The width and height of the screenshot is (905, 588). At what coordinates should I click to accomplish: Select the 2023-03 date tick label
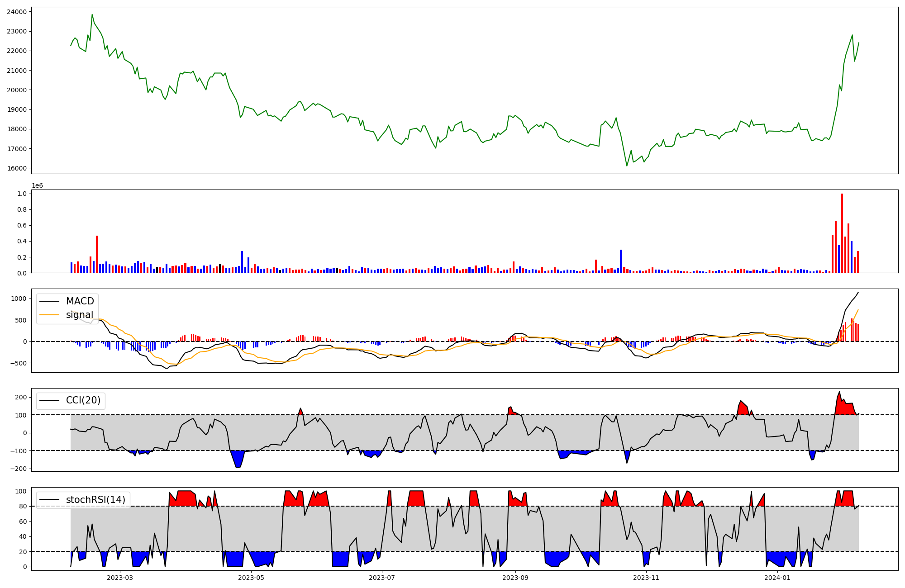[120, 578]
